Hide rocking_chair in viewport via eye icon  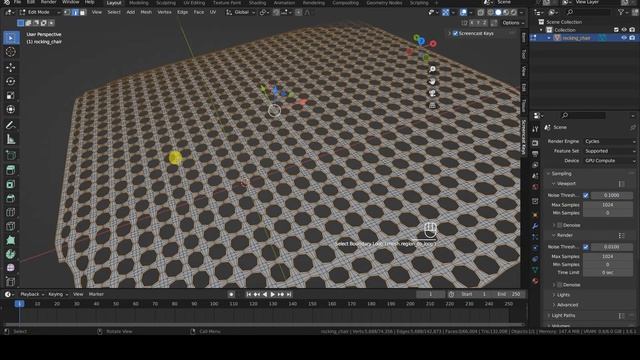[x=624, y=38]
